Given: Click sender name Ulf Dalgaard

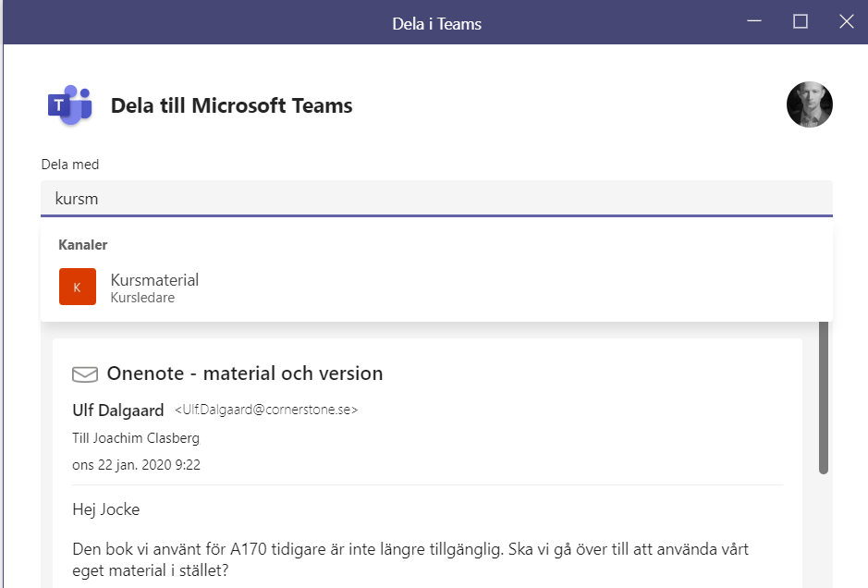Looking at the screenshot, I should [x=118, y=410].
